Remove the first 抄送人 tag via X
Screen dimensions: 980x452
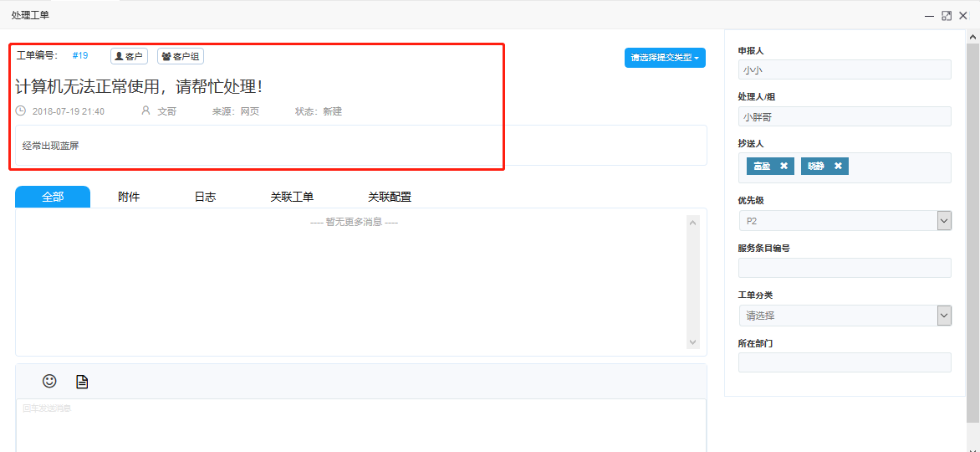pyautogui.click(x=783, y=166)
